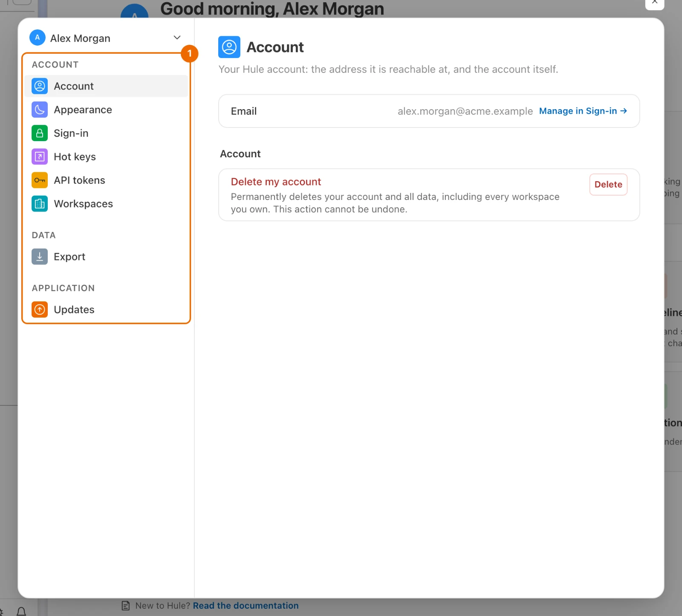This screenshot has height=616, width=682.
Task: Click the Updates arrow icon
Action: pyautogui.click(x=40, y=309)
